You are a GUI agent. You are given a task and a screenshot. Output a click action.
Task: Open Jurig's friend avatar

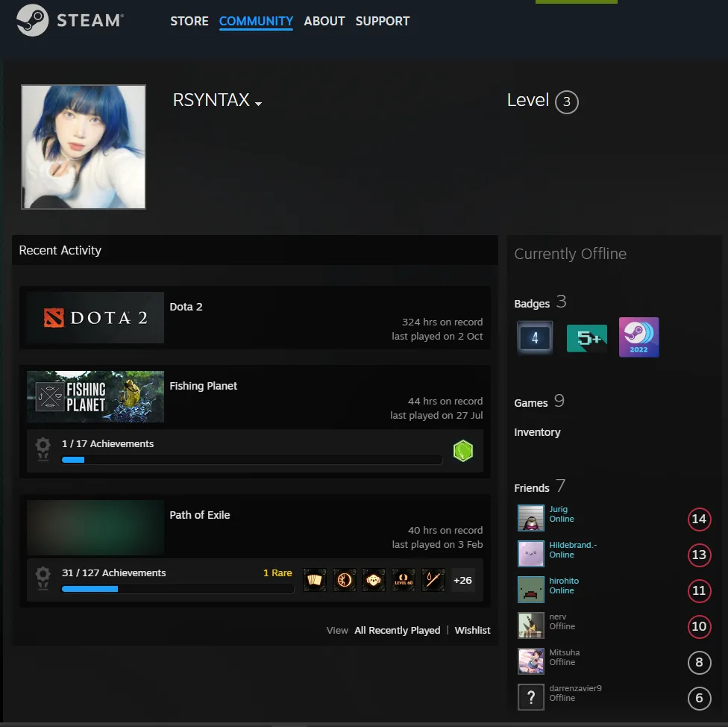pyautogui.click(x=530, y=517)
